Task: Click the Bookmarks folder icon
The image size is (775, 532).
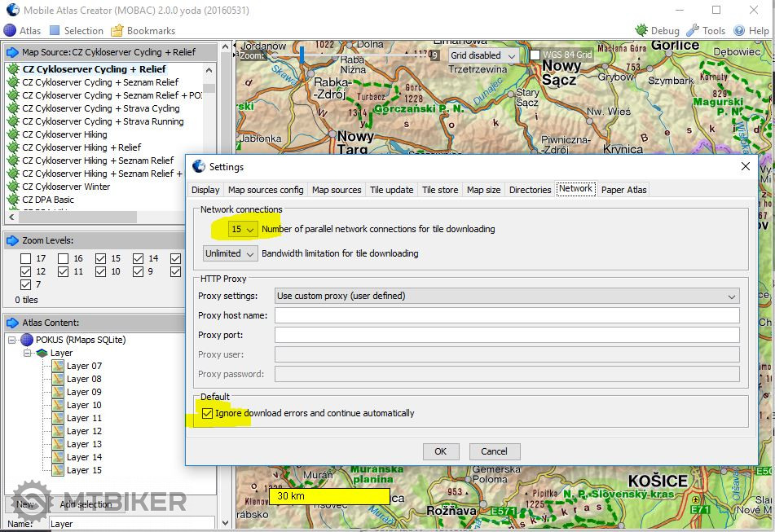Action: pos(117,31)
